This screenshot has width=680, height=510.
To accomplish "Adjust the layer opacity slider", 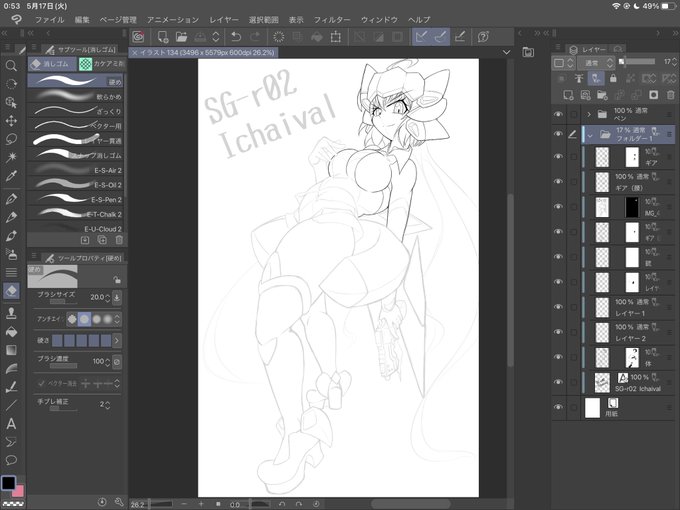I will click(639, 62).
